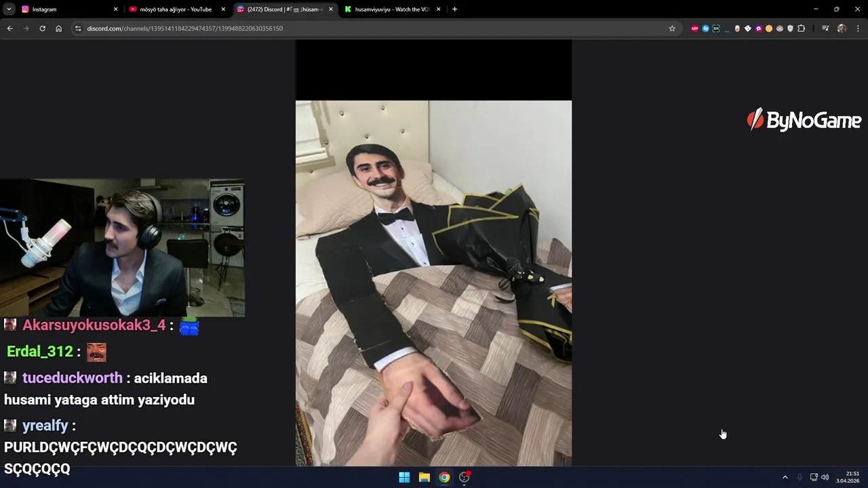Screen dimensions: 868x488
Task: Open the Chrome three-dot menu
Action: [x=858, y=28]
